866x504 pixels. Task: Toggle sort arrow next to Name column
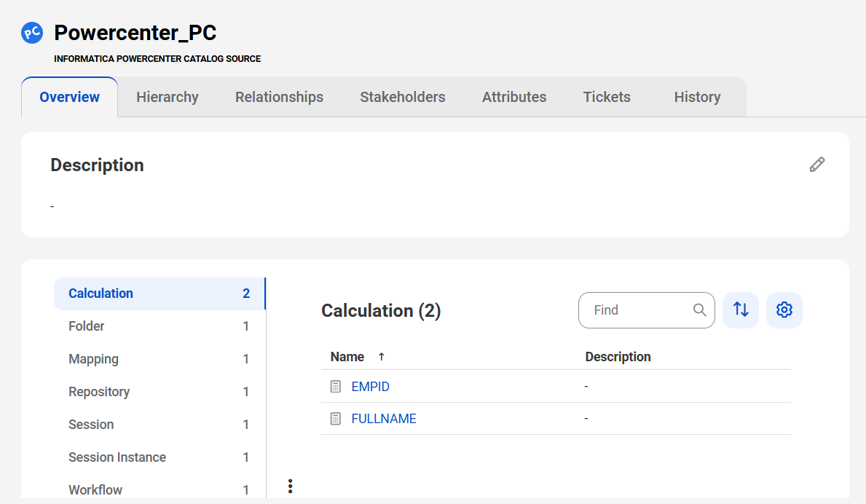click(x=381, y=357)
